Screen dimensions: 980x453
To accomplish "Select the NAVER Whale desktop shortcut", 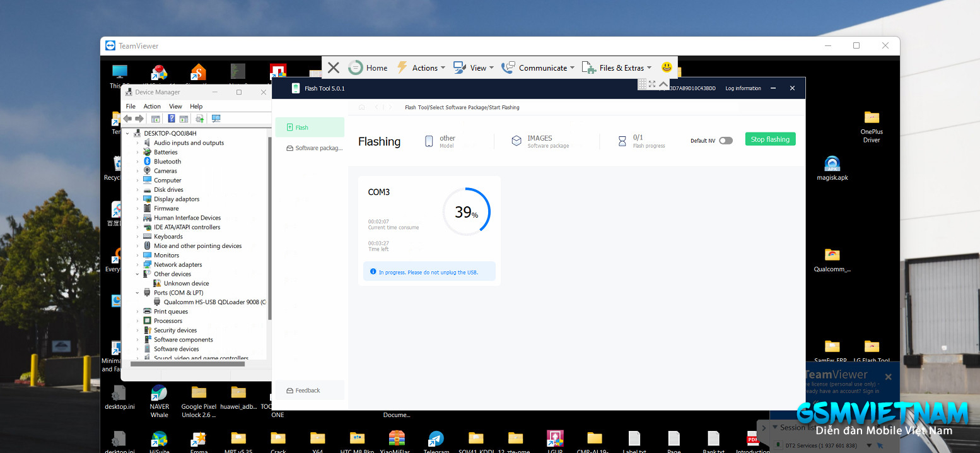I will (x=160, y=402).
